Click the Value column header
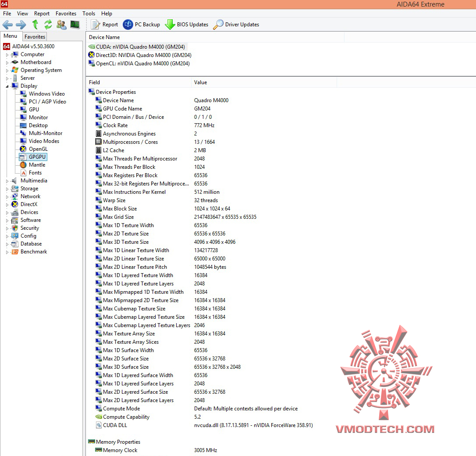Image resolution: width=476 pixels, height=456 pixels. [x=264, y=82]
